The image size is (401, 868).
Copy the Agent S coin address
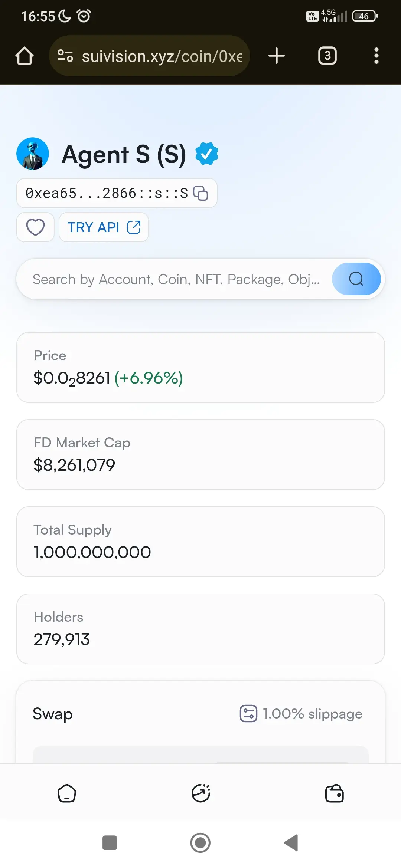201,193
